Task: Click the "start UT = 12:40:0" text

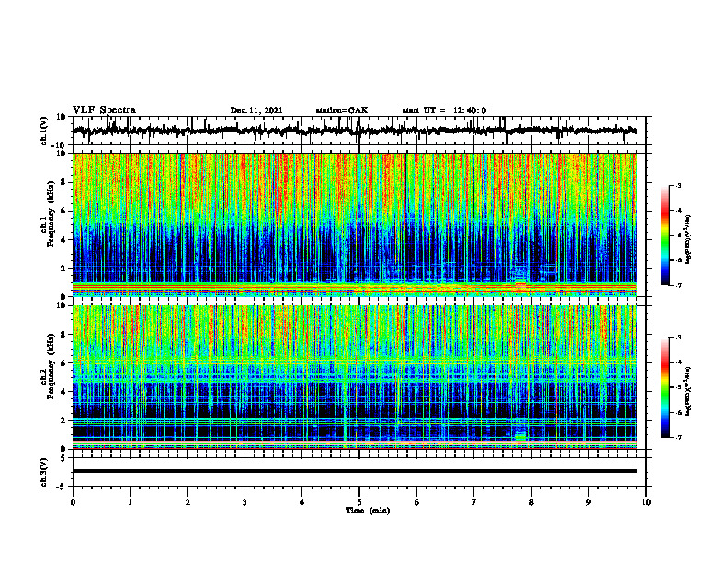Action: [x=444, y=110]
